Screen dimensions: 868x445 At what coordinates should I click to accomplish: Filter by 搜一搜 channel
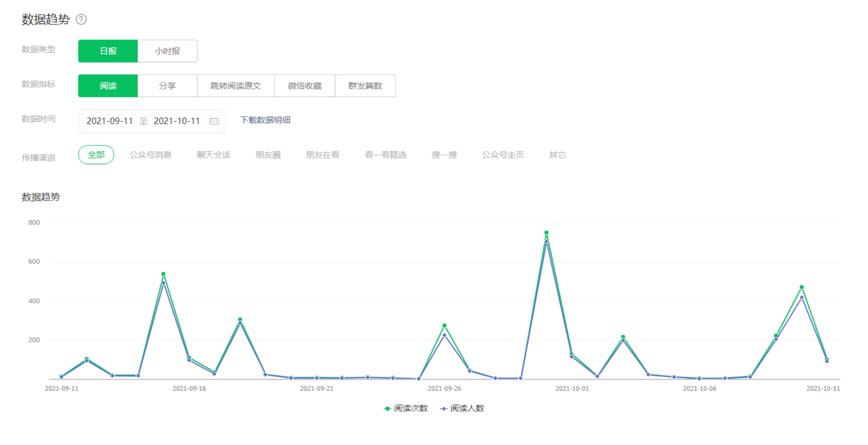444,155
